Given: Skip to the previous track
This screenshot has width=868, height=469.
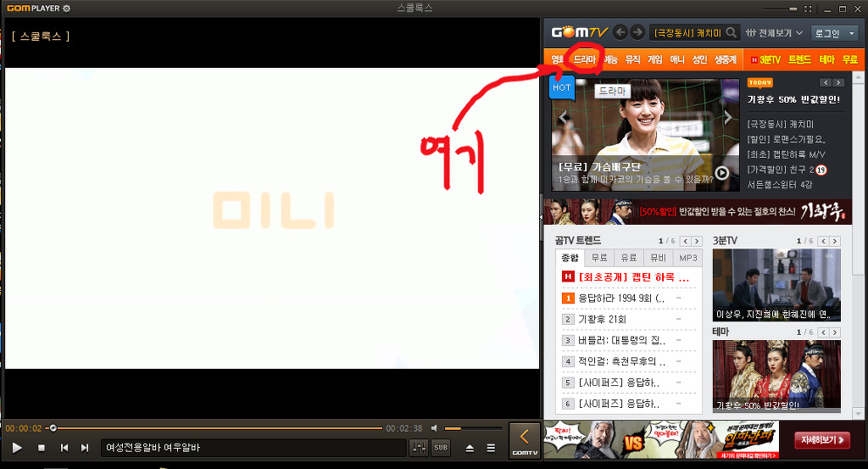Looking at the screenshot, I should (64, 448).
